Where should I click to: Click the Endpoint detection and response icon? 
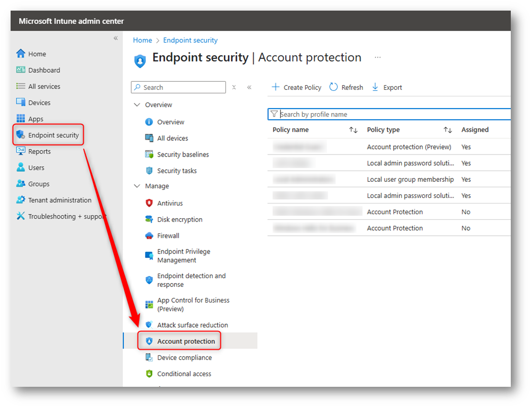[149, 280]
